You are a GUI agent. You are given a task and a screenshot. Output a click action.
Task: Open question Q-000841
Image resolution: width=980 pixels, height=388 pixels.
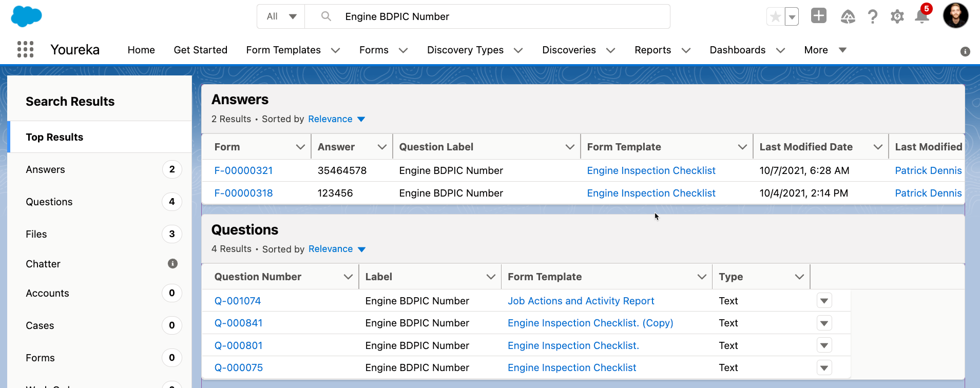coord(238,323)
